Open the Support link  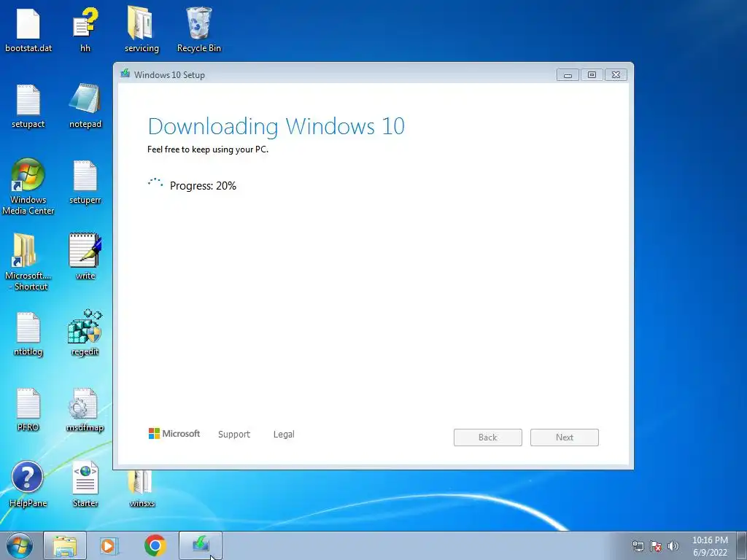click(x=234, y=435)
